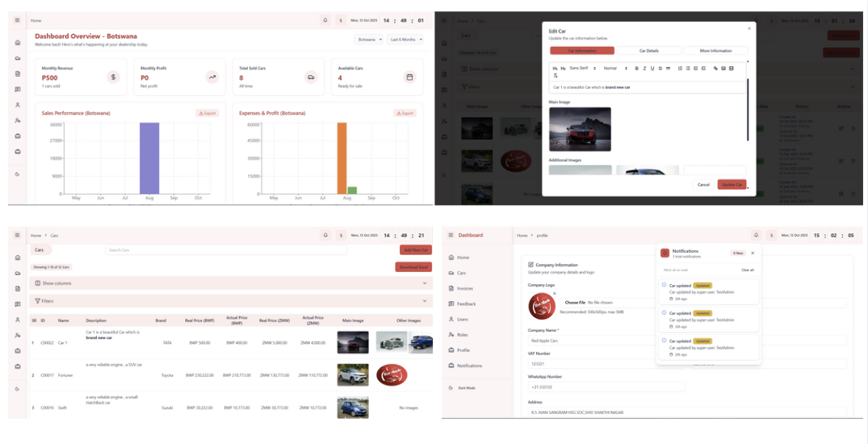The height and width of the screenshot is (444, 868).
Task: Open the Botswana country dropdown
Action: pos(370,39)
